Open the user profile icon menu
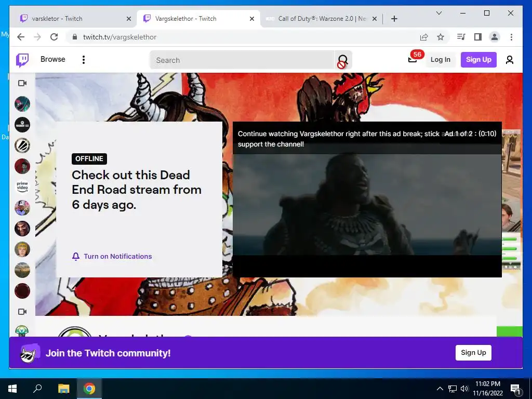Screen dimensions: 532x399 click(509, 60)
